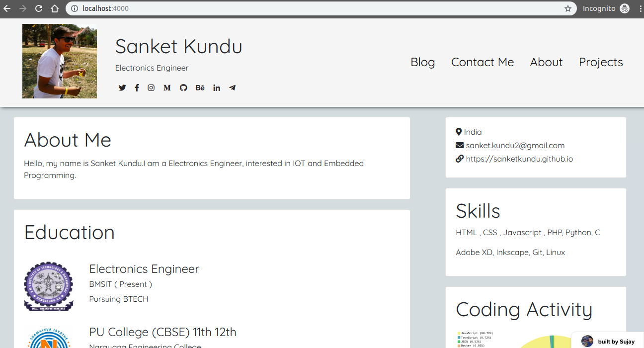Click the profile photo of Sanket
This screenshot has height=348, width=644.
tap(60, 61)
